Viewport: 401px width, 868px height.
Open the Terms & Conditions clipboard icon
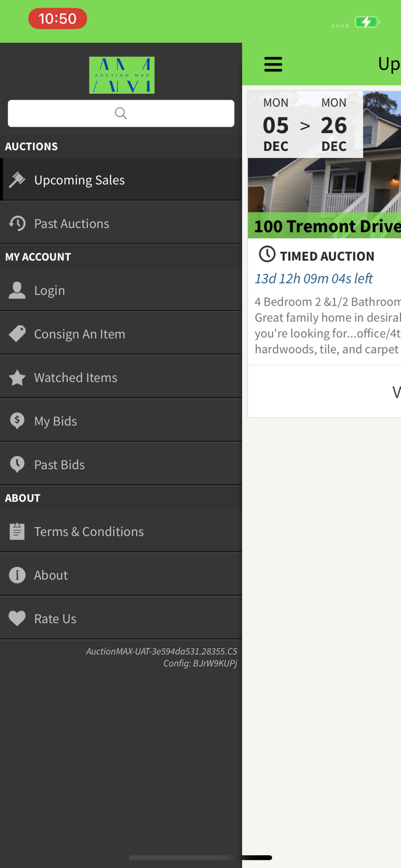click(17, 531)
